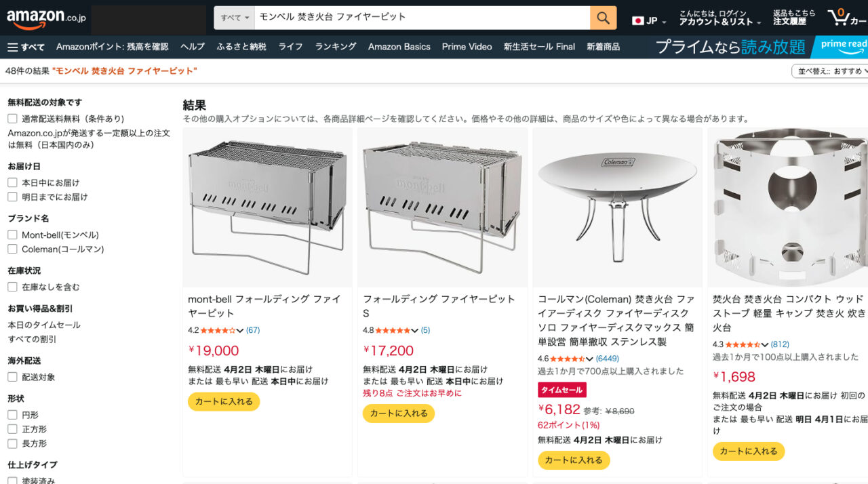Open the Coleman fire disc product image
868x484 pixels.
(x=617, y=207)
